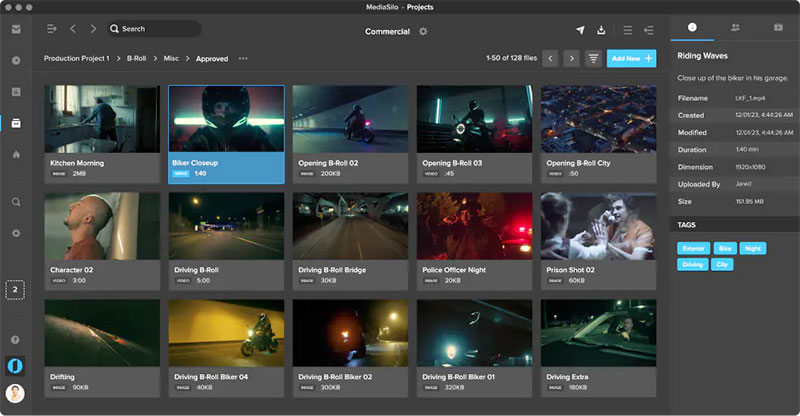The width and height of the screenshot is (800, 416).
Task: Open project settings gear beside Commercial
Action: point(423,31)
